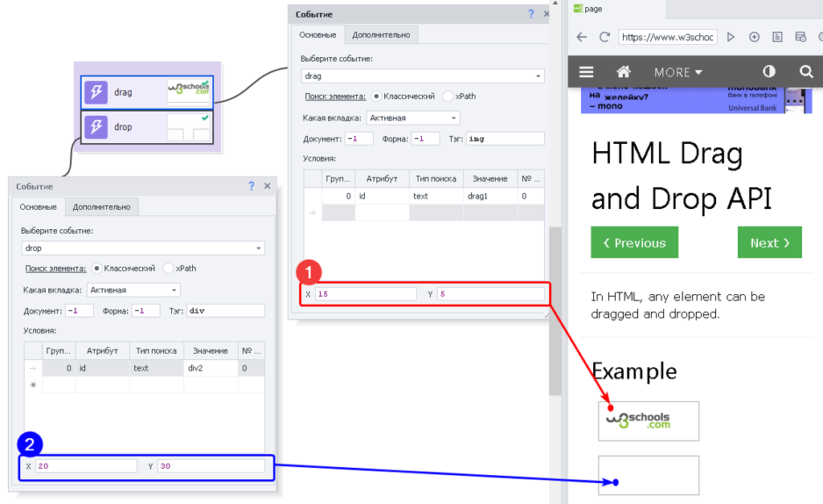Click the green Previous button

[x=634, y=243]
